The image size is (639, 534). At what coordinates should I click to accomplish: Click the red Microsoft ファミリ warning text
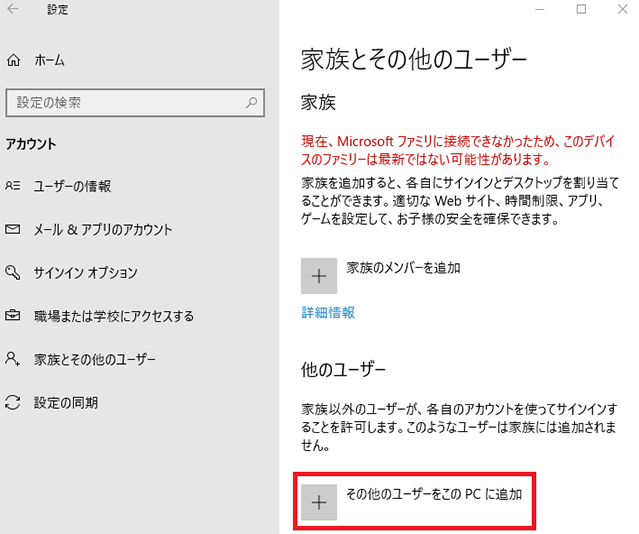click(x=458, y=150)
